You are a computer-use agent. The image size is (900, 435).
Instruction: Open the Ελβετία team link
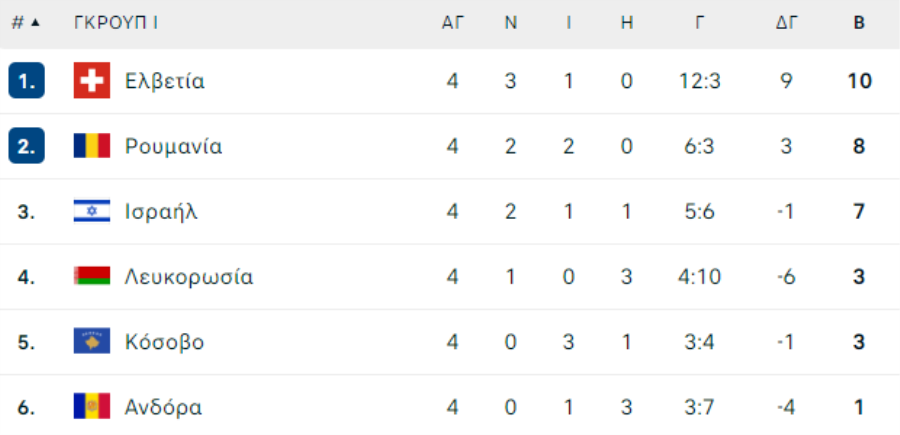pos(165,81)
